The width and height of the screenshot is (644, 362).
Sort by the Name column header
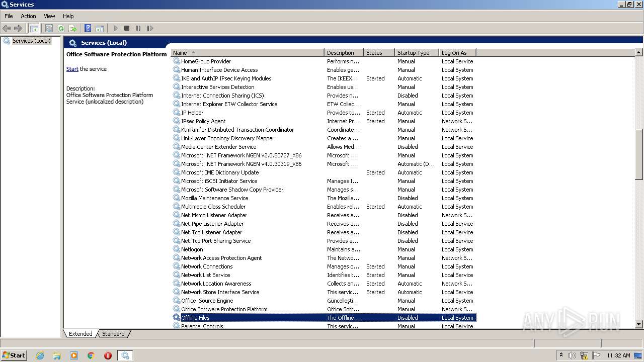[x=248, y=53]
